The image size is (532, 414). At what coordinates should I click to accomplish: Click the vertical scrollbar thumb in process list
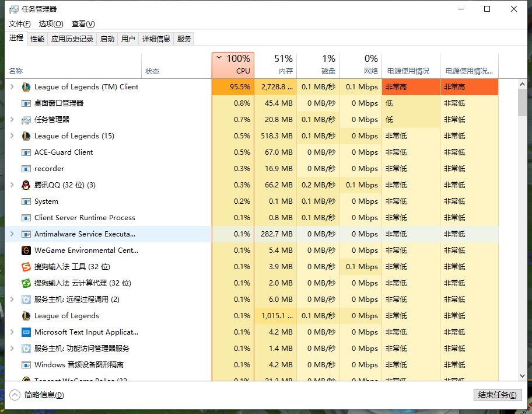(523, 104)
